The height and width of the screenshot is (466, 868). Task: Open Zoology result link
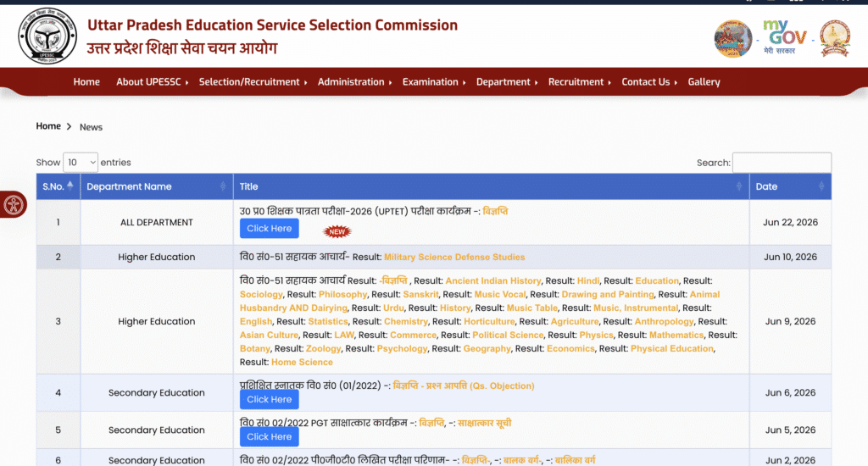pos(323,349)
